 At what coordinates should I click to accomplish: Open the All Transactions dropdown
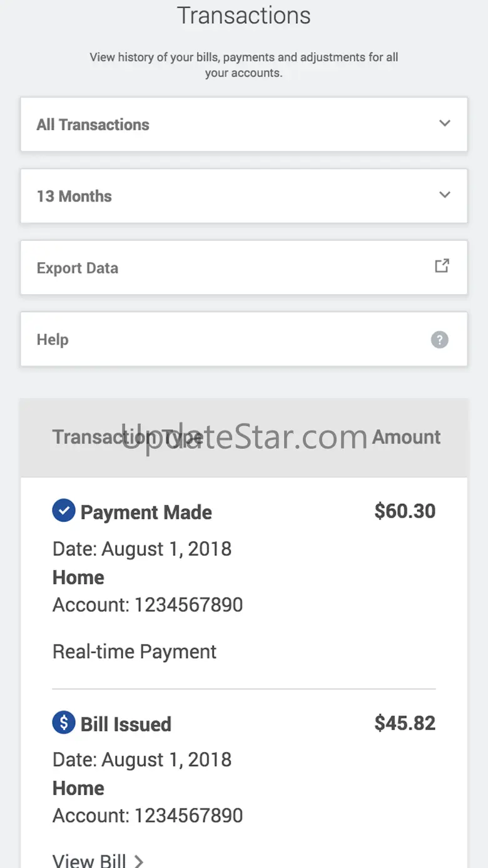coord(244,125)
